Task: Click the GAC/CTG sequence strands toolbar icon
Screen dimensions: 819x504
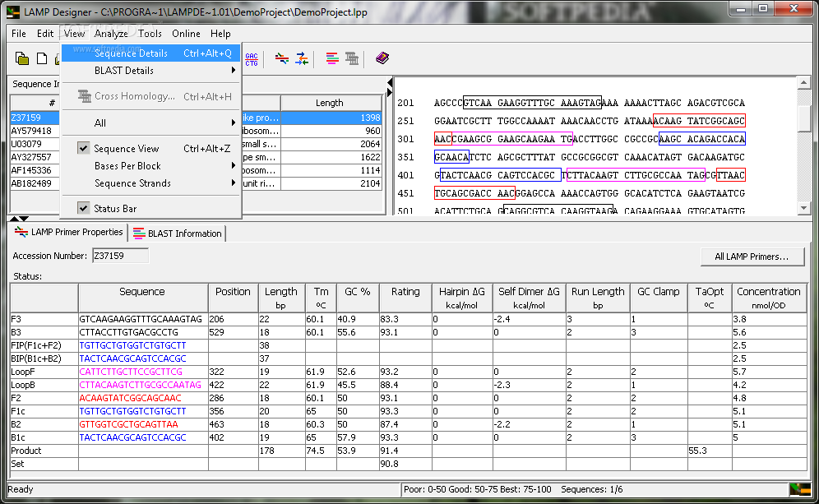Action: 252,59
